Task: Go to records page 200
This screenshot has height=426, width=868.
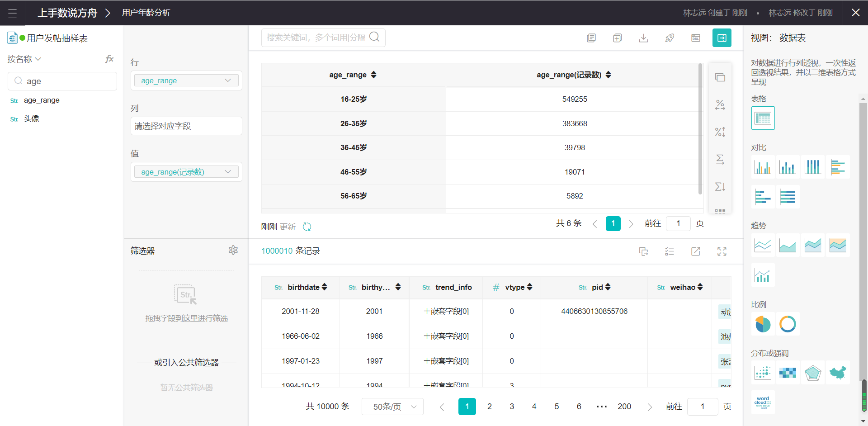Action: click(x=624, y=407)
